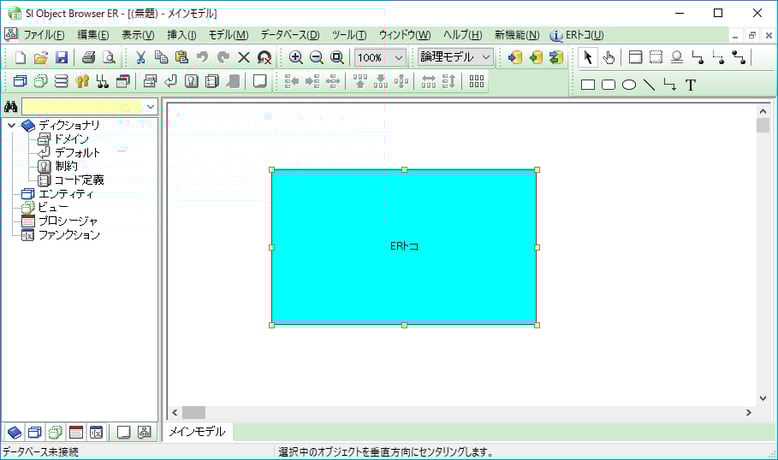Click the Save floppy disk icon
The image size is (778, 460).
(x=61, y=58)
